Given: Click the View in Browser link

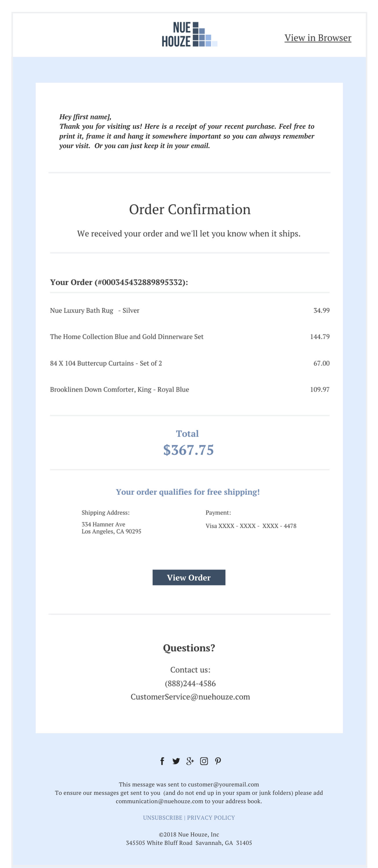Looking at the screenshot, I should click(318, 38).
